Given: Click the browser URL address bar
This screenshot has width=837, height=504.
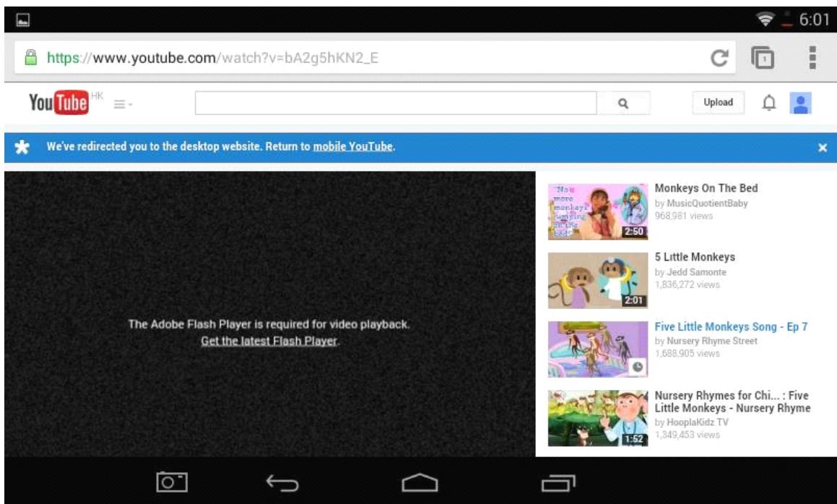Looking at the screenshot, I should pos(375,58).
